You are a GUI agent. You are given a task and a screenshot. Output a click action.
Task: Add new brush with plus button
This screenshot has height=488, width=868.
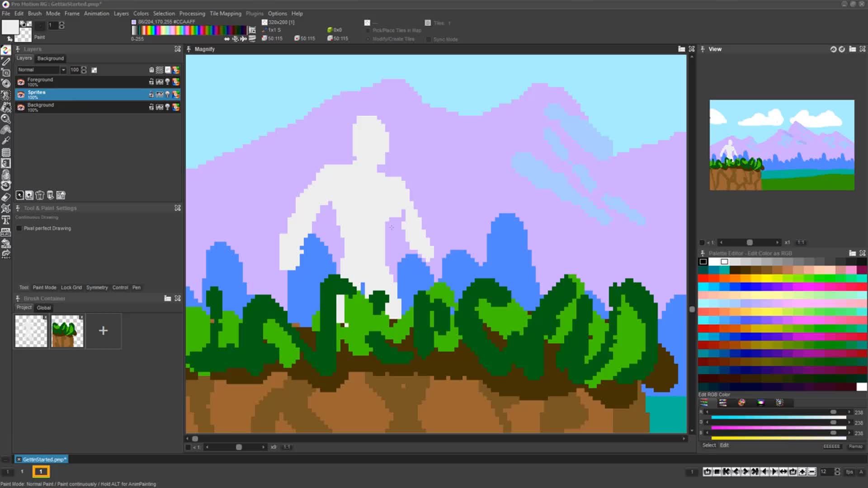(x=103, y=331)
